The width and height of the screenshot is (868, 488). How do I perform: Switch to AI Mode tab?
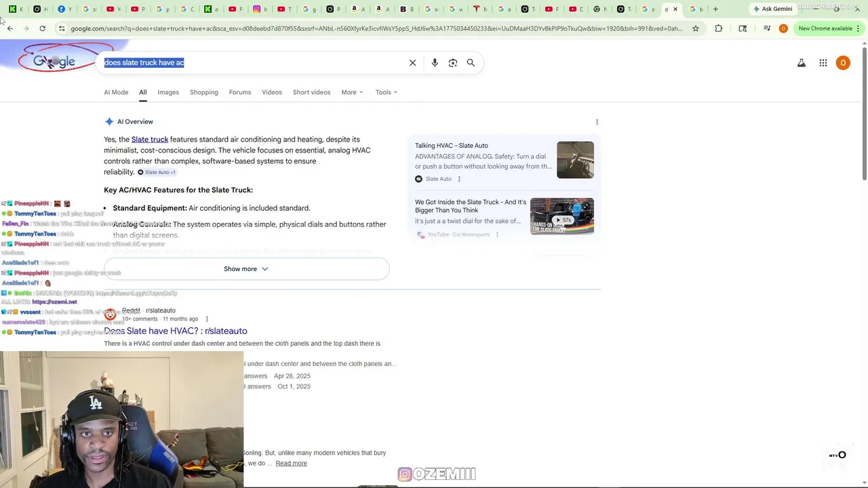tap(116, 92)
